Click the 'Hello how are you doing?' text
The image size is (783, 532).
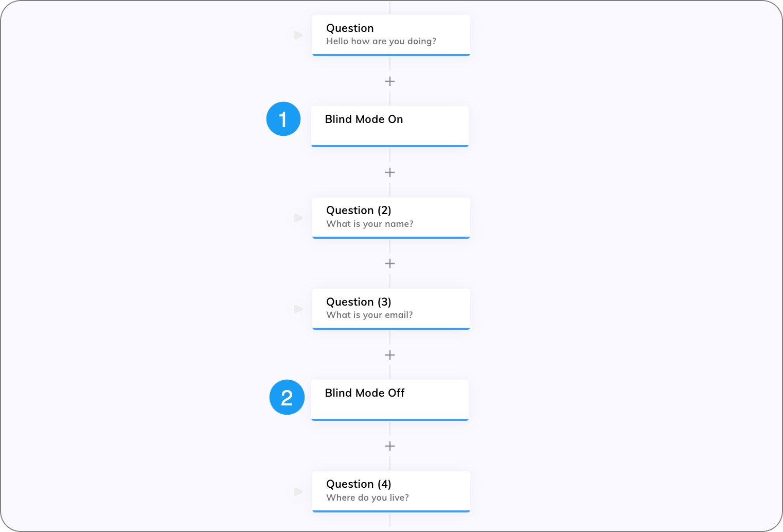click(381, 41)
